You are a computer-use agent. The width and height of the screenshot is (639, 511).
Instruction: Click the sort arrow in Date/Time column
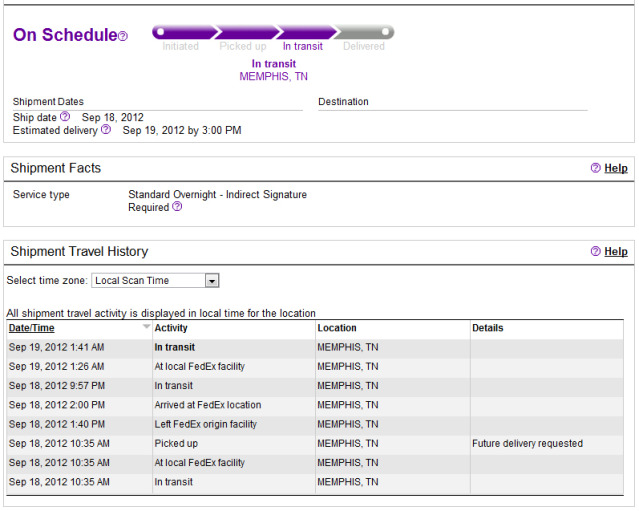pyautogui.click(x=146, y=327)
